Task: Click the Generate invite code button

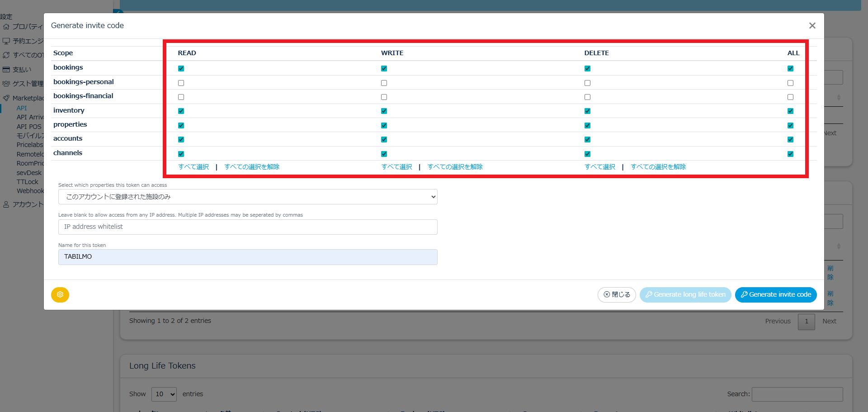Action: coord(776,295)
